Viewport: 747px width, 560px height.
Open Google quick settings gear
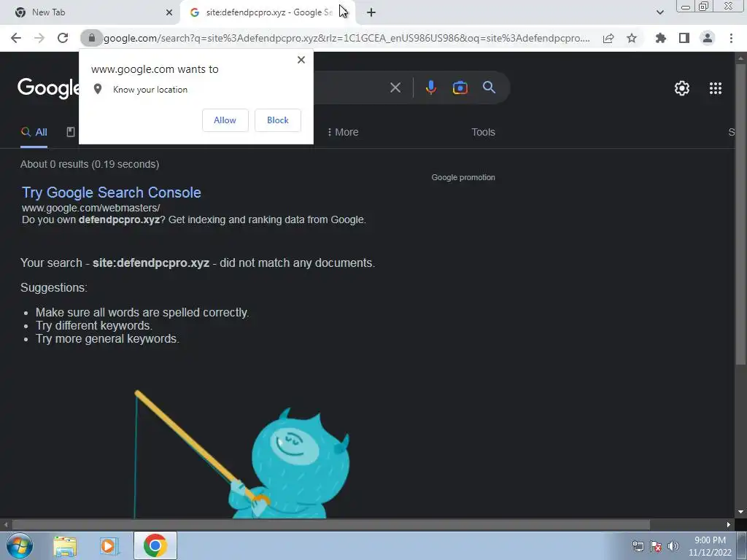pos(682,88)
